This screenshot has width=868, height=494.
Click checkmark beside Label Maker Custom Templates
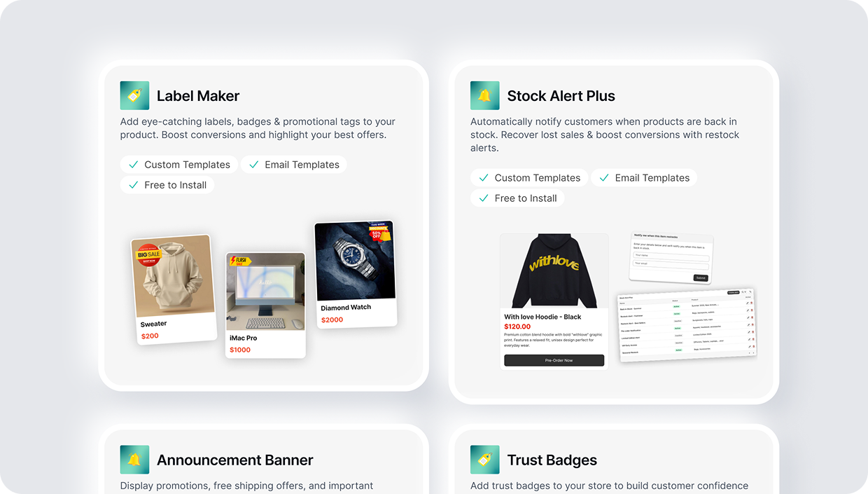pyautogui.click(x=133, y=165)
